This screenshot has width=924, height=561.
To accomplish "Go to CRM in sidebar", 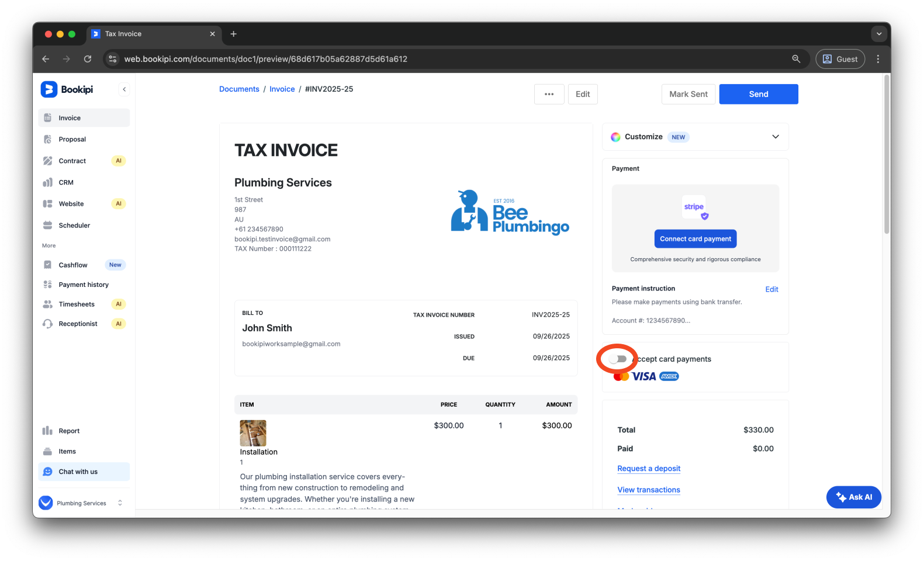I will 84,182.
